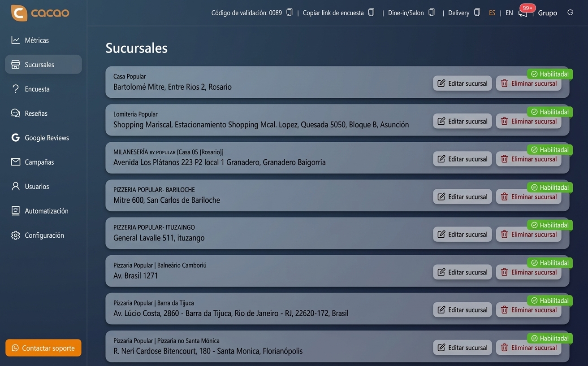The width and height of the screenshot is (588, 366).
Task: Click the Cacao logo
Action: 40,13
